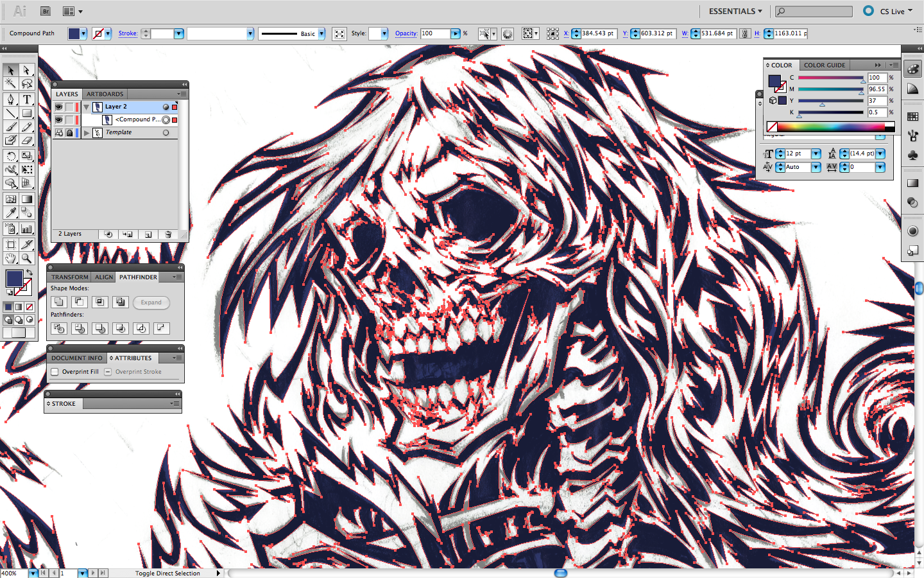Click the Divide pathfinder icon
Screen dimensions: 924x578
pos(59,328)
